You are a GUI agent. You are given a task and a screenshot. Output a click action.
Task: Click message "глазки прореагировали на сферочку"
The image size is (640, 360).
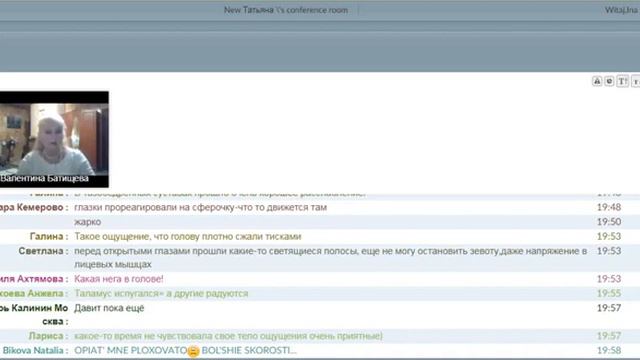point(200,207)
